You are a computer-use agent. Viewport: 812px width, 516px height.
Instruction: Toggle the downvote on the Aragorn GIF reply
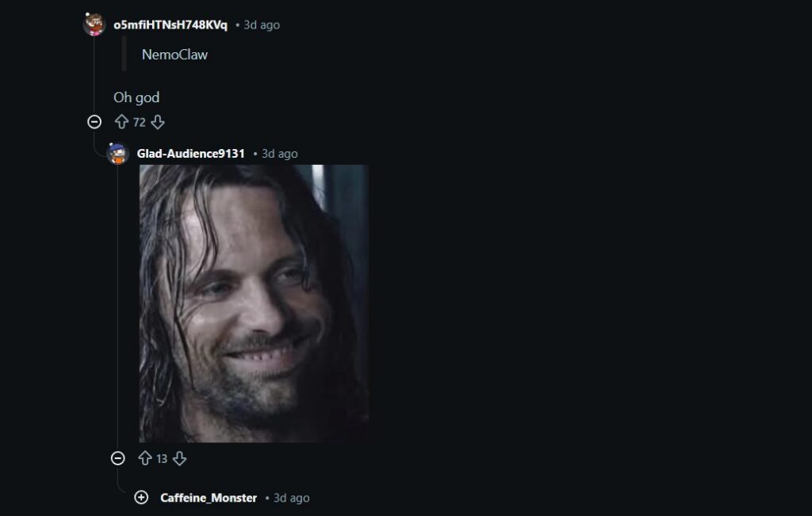(x=180, y=458)
